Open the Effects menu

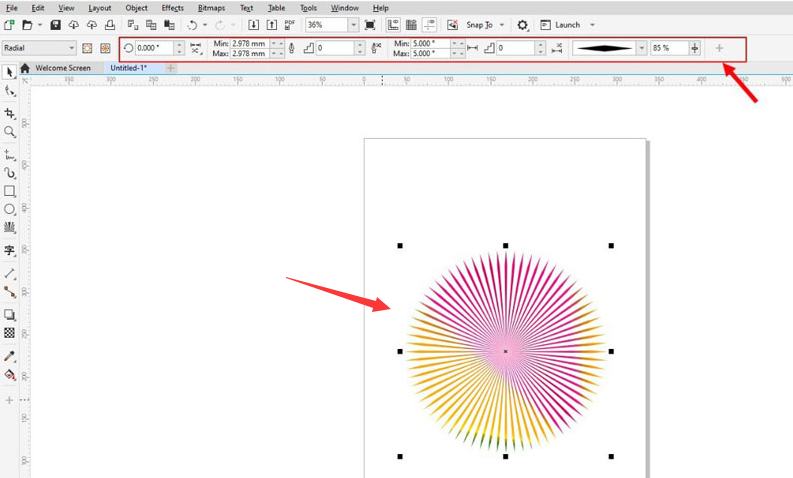coord(172,8)
